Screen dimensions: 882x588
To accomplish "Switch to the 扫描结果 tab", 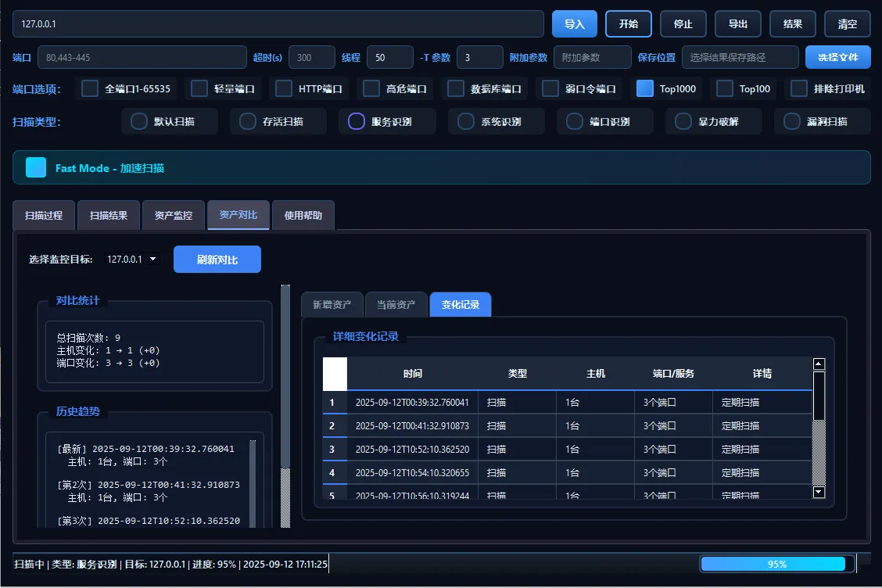I will 108,215.
